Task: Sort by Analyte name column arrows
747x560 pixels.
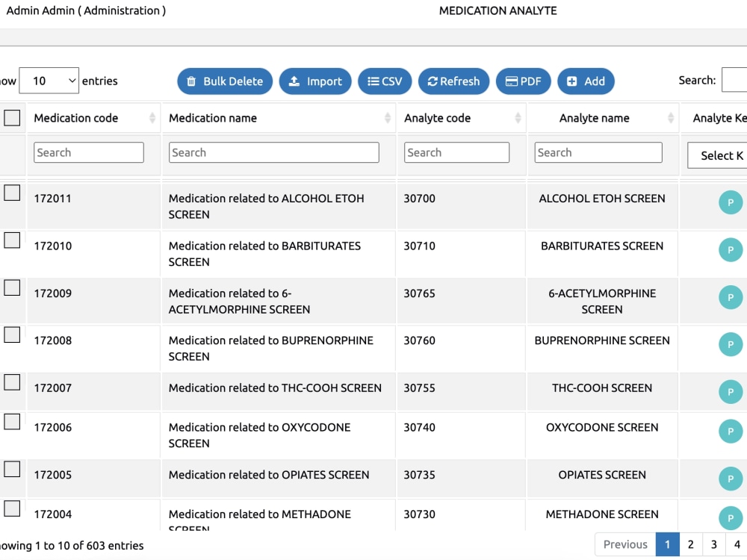Action: (x=671, y=118)
